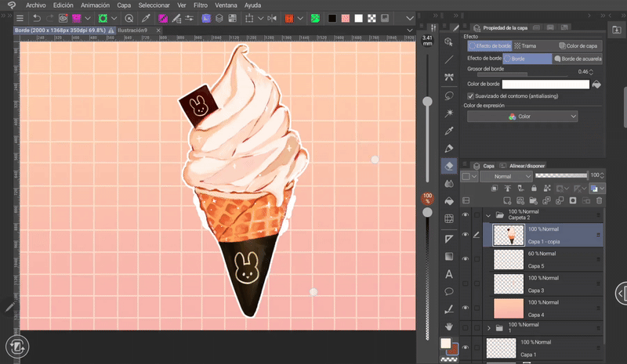627x364 pixels.
Task: Pick the Lasso selection tool
Action: (x=449, y=95)
